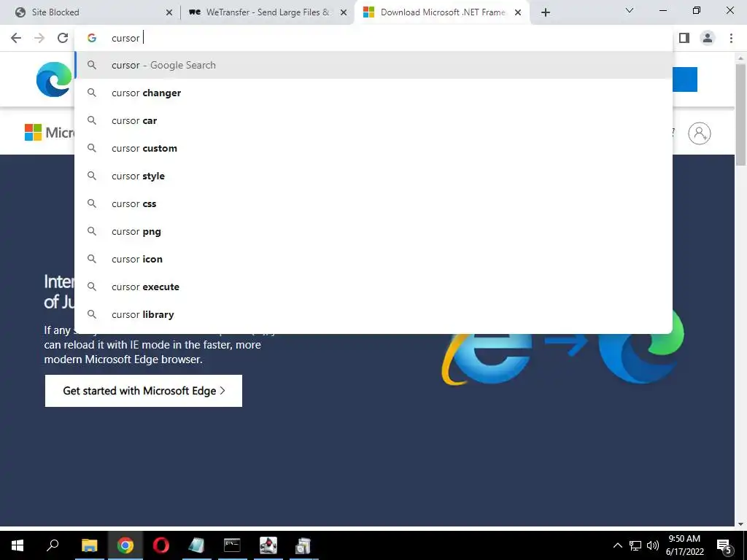The height and width of the screenshot is (560, 747).
Task: Open the tab search dropdown chevron
Action: (630, 10)
